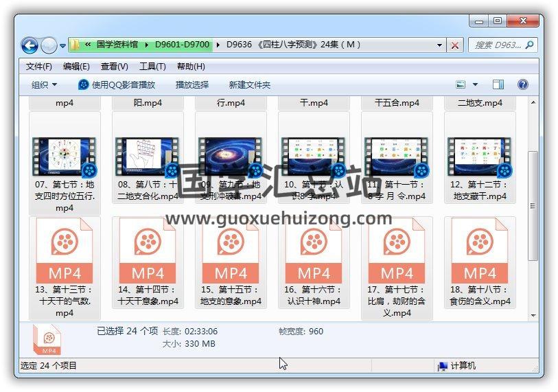558x392 pixels.
Task: Click 长度: 02:33:06 in details pane
Action: (190, 331)
